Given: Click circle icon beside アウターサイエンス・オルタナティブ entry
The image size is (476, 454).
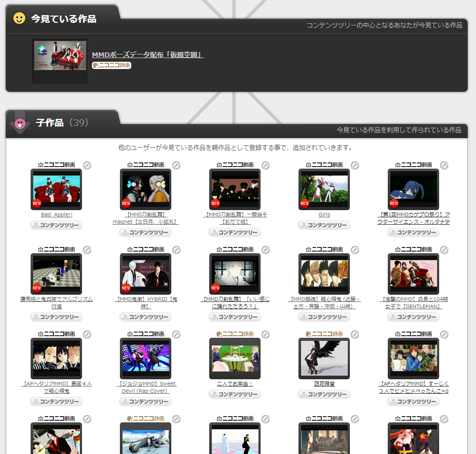Looking at the screenshot, I should point(444,165).
